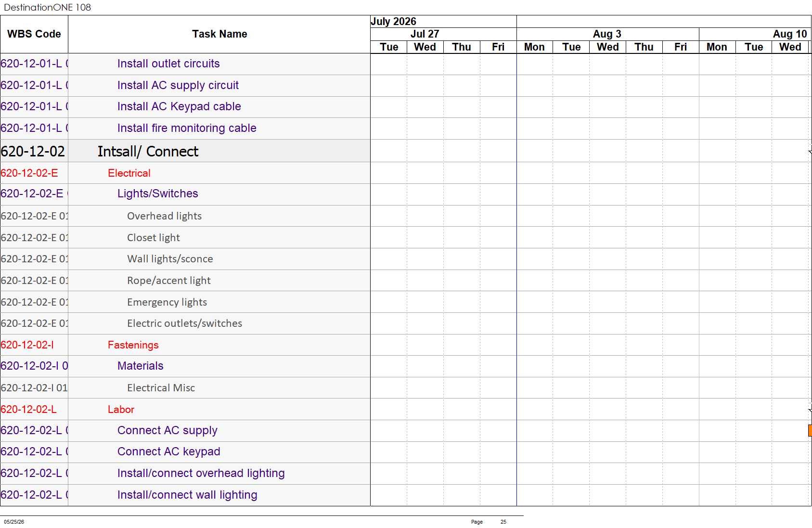Select the Overhead lights task

(164, 216)
